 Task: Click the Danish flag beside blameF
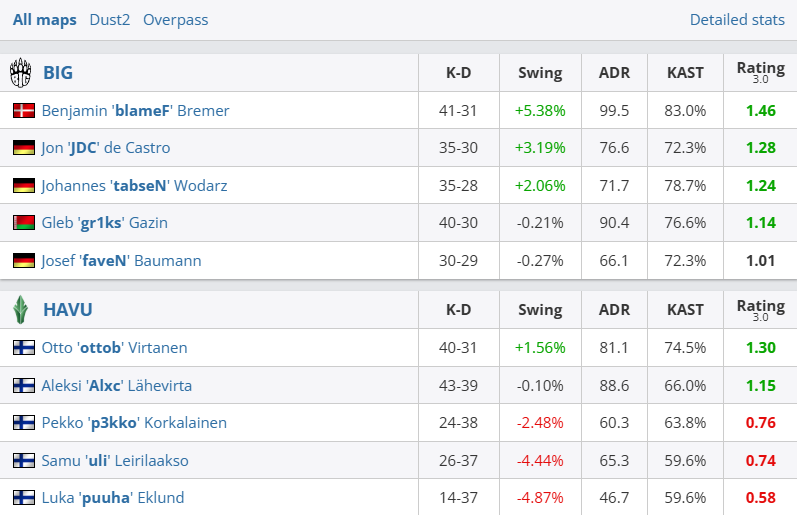pos(24,110)
